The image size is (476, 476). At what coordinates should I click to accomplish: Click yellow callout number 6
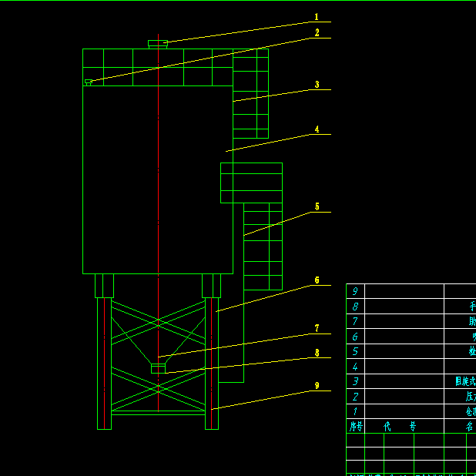coord(317,280)
